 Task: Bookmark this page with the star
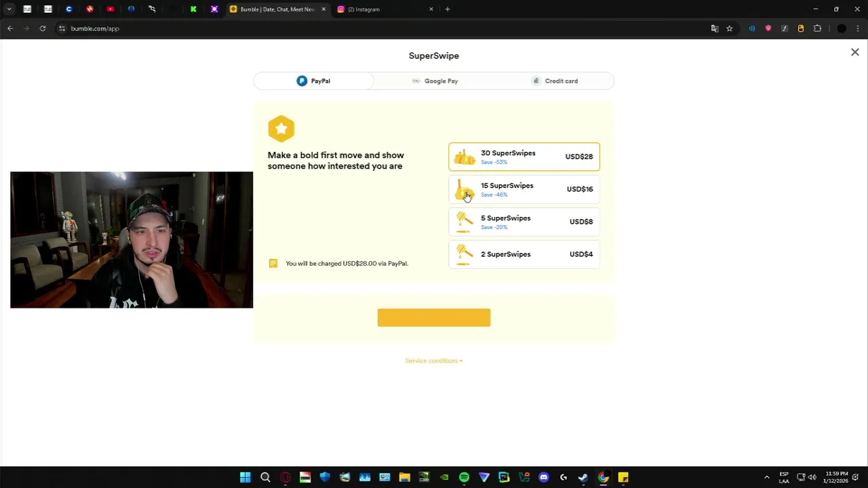tap(730, 28)
